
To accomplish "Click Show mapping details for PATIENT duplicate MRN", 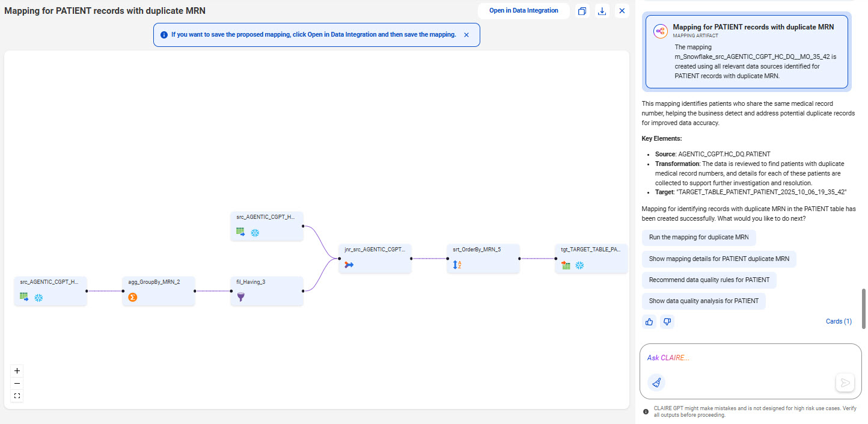I will pyautogui.click(x=719, y=259).
